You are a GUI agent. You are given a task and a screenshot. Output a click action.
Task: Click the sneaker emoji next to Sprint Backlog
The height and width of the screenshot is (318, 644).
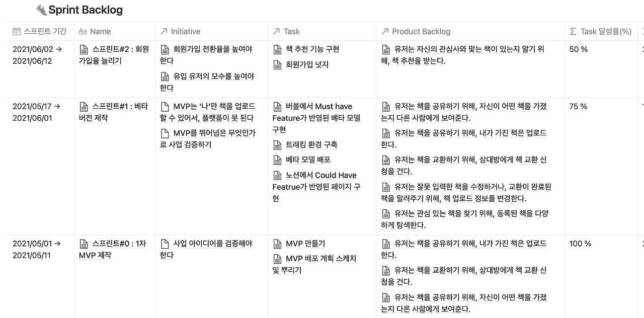point(42,10)
